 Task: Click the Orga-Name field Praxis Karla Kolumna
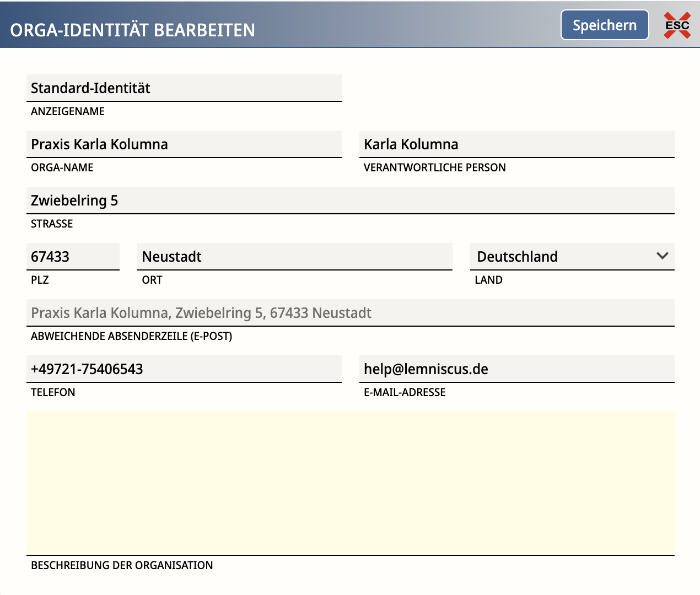point(184,144)
